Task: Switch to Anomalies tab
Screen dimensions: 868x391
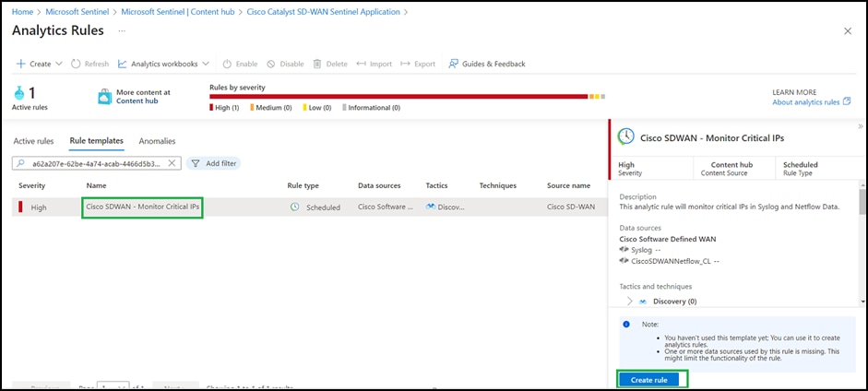Action: click(x=157, y=141)
